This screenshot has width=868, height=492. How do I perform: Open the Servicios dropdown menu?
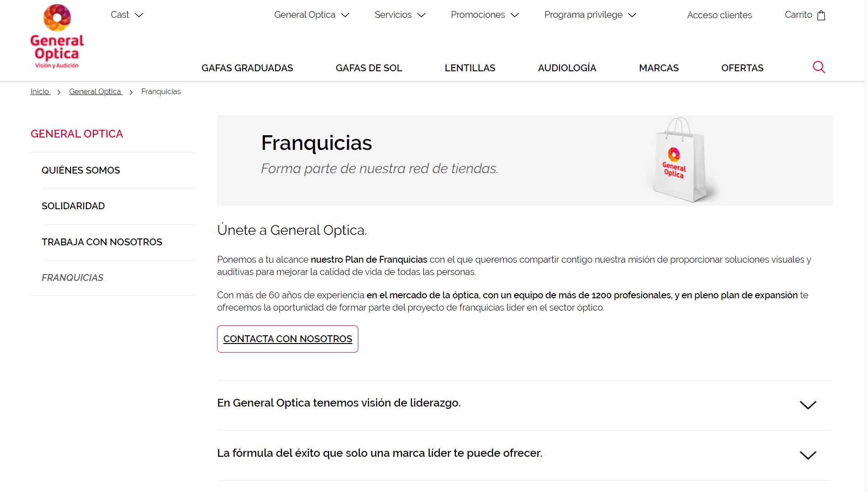tap(399, 14)
